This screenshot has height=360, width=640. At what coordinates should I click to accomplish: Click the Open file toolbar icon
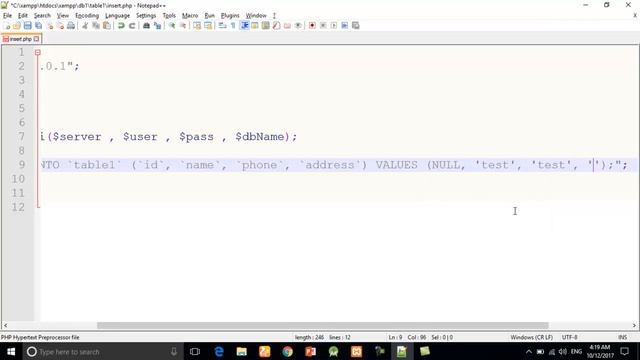pyautogui.click(x=17, y=26)
